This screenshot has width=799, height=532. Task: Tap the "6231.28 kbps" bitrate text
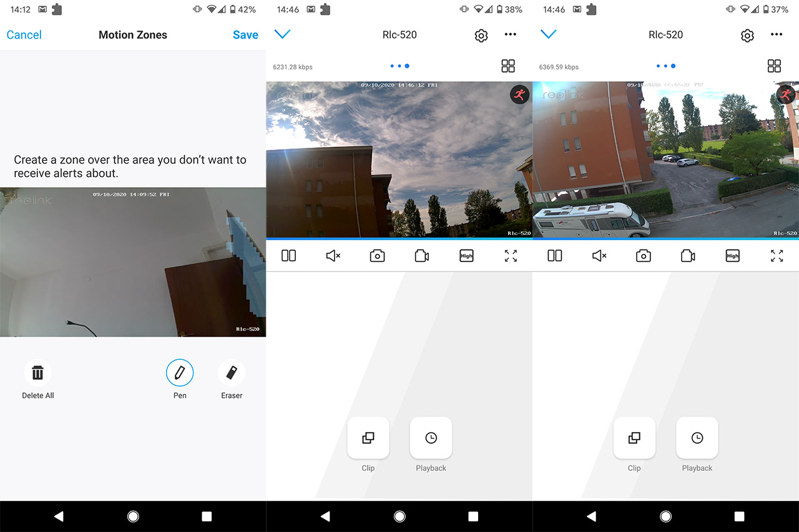coord(293,67)
